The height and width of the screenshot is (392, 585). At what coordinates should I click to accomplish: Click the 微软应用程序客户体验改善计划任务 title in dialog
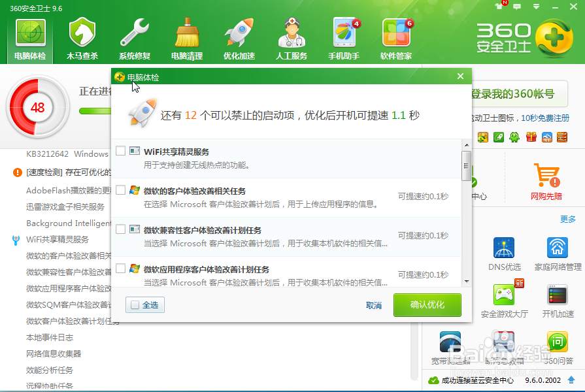click(207, 269)
